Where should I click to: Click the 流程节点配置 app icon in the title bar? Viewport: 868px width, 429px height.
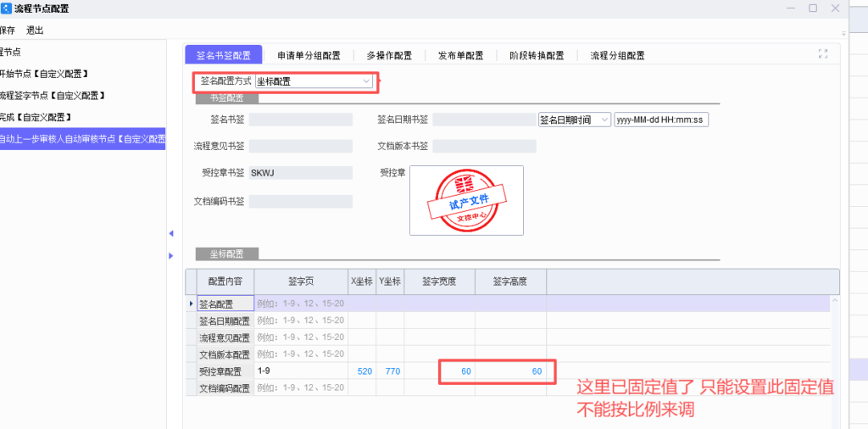click(x=7, y=8)
